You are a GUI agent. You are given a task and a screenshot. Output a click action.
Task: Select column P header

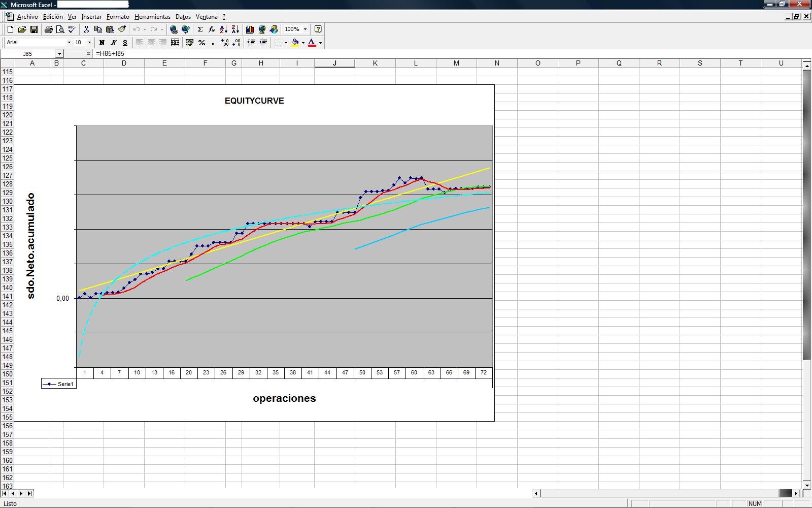(578, 63)
